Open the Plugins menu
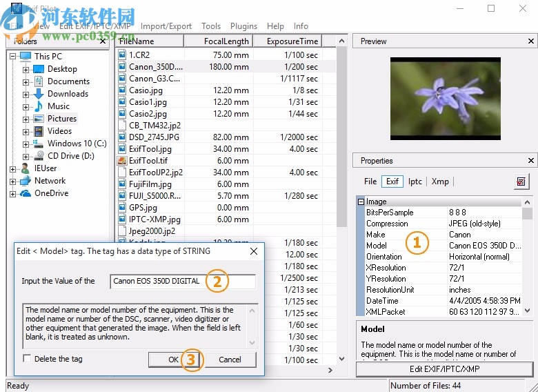Screen dimensions: 538x392 click(x=243, y=26)
